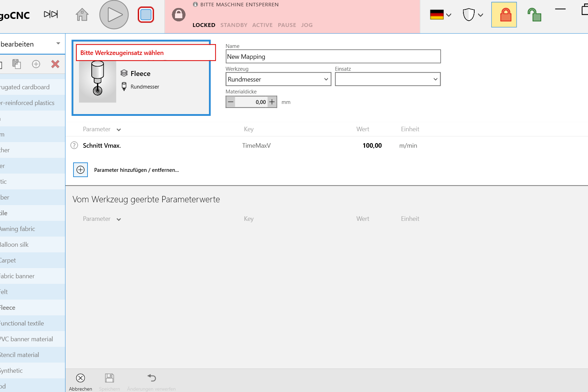This screenshot has width=588, height=392.
Task: Select 'Fleece' in the material list
Action: pos(33,308)
